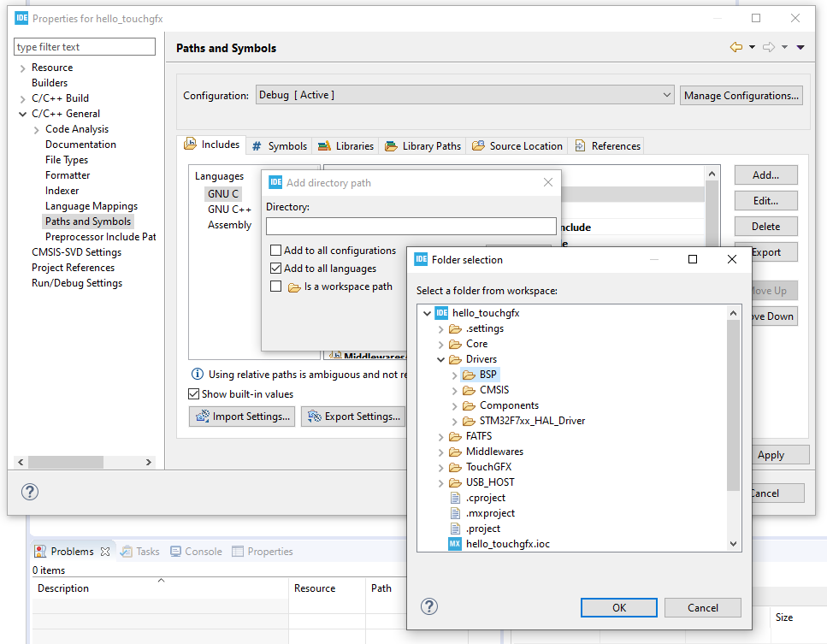Select the .cproject file icon
This screenshot has height=644, width=827.
(x=455, y=498)
